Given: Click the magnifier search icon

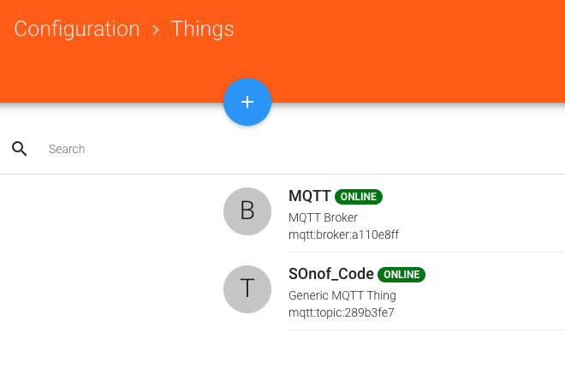Looking at the screenshot, I should [x=20, y=149].
